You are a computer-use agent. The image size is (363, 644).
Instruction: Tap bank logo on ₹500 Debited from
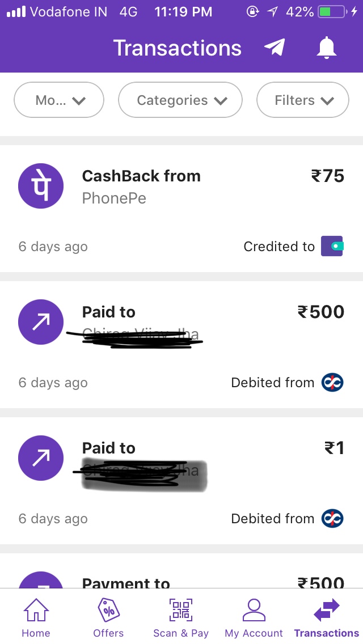332,383
